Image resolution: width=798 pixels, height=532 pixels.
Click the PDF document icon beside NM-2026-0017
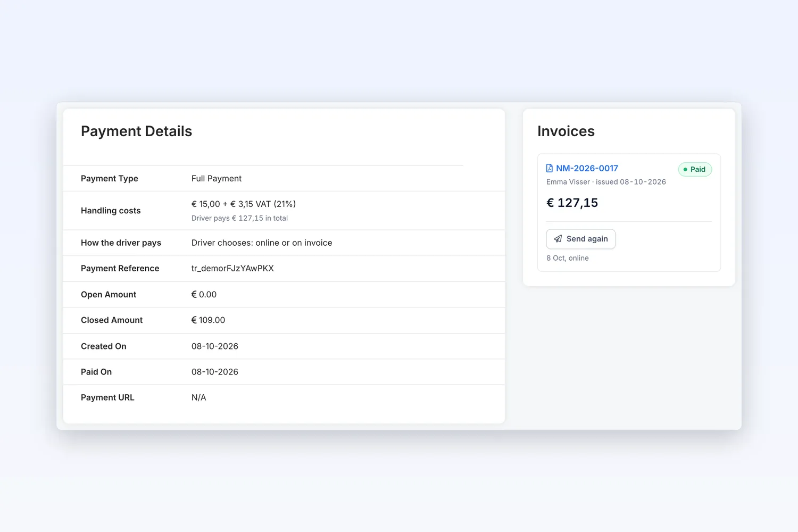[550, 168]
